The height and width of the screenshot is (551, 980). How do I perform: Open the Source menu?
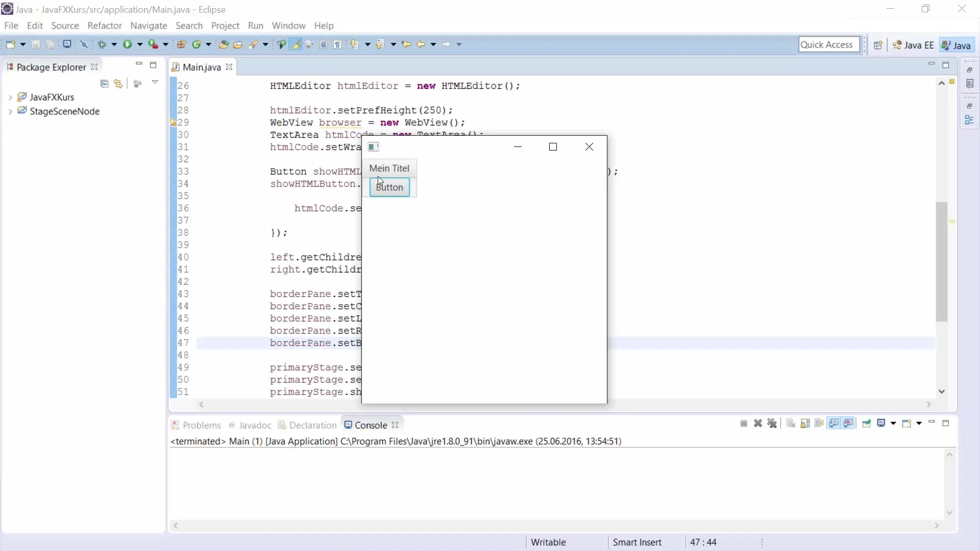[x=65, y=26]
